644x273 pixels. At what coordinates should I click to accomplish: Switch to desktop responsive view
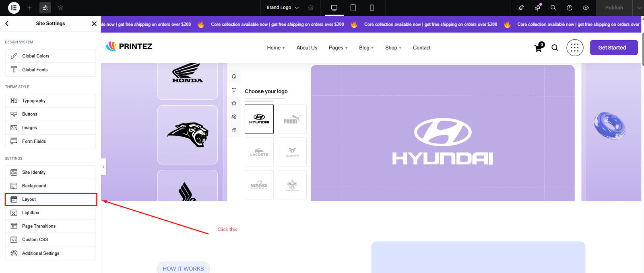(x=334, y=8)
